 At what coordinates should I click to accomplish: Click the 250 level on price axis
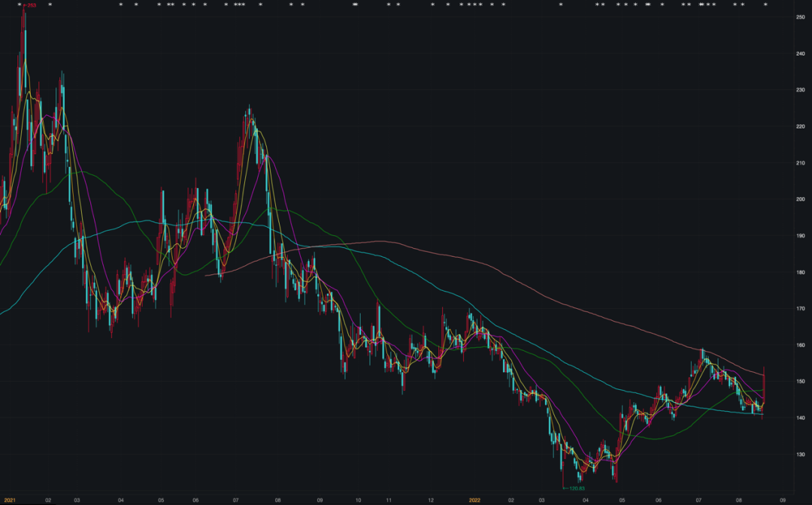801,17
